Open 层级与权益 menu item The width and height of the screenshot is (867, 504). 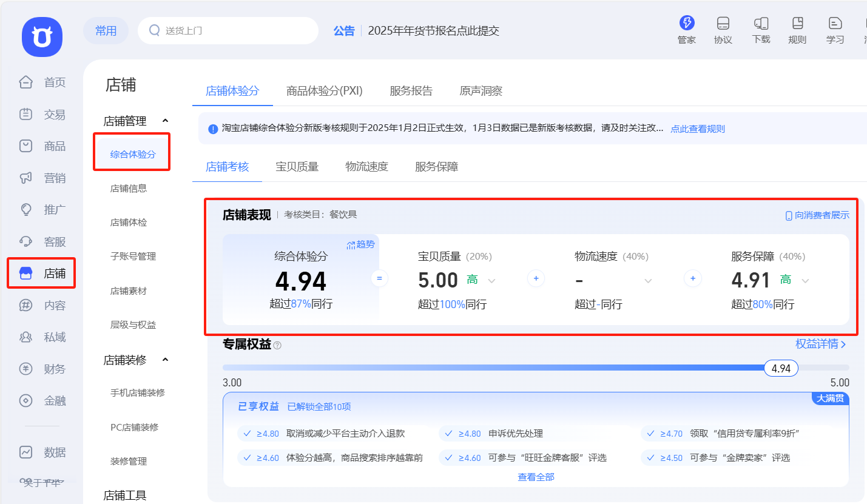[133, 324]
